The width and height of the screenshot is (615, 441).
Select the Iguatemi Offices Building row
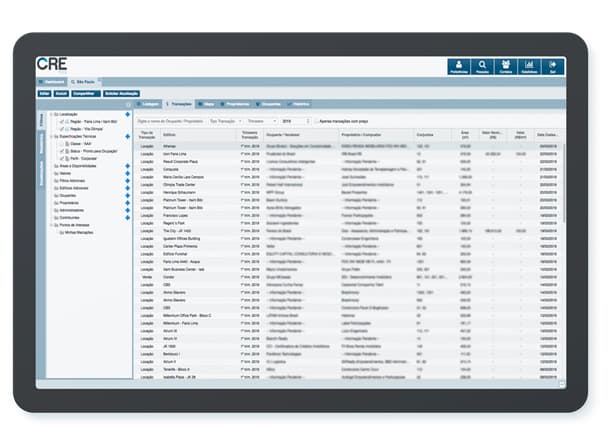tap(349, 239)
